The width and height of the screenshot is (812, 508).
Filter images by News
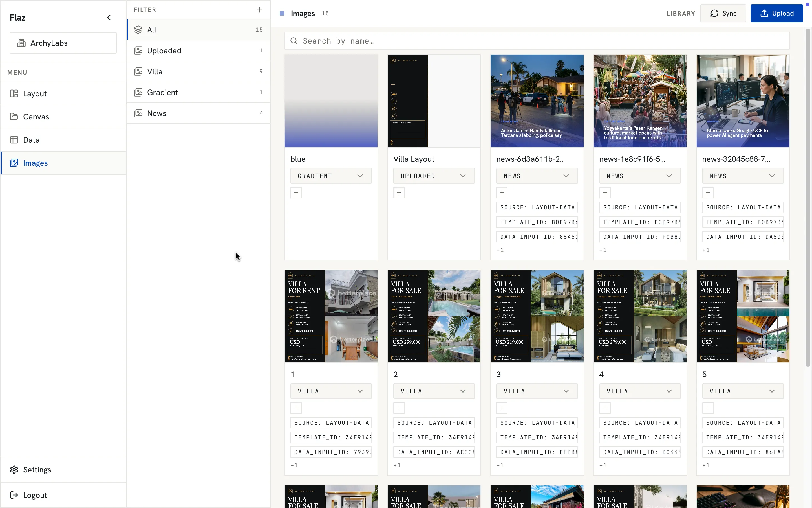199,113
